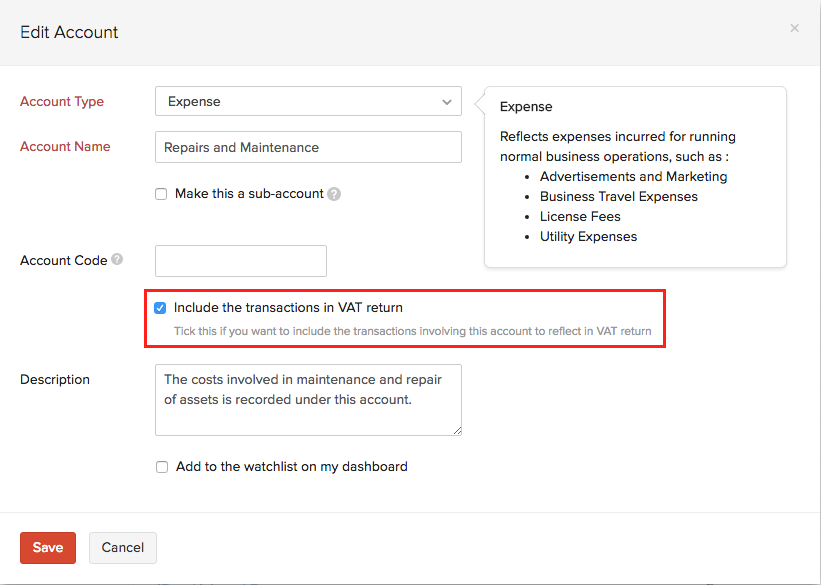Save the edited account
Image resolution: width=821 pixels, height=585 pixels.
[47, 547]
